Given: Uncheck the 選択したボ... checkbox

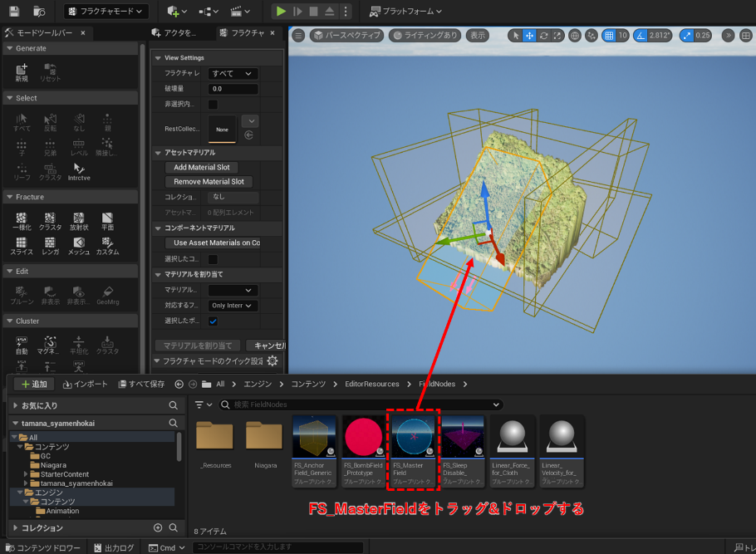Looking at the screenshot, I should pos(213,321).
